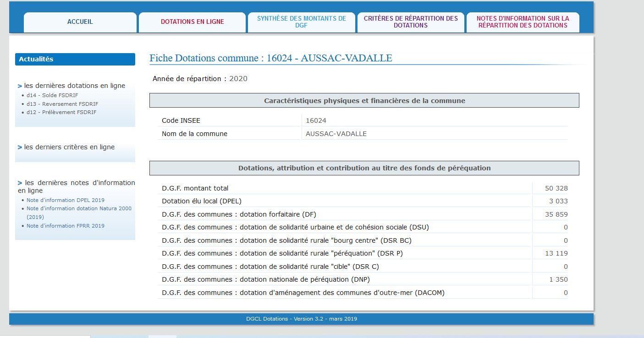Viewport: 644px width, 338px height.
Task: Go to Critères de répartition des dotations
Action: point(411,22)
